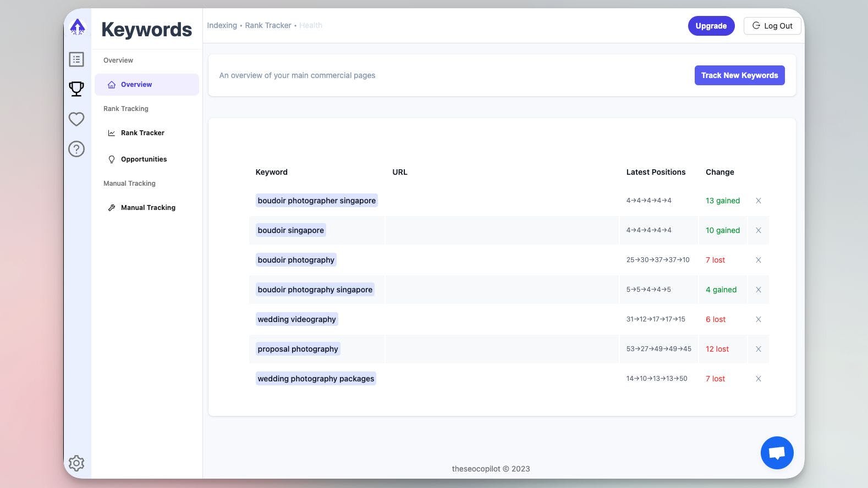Open Manual Tracking sidebar item
This screenshot has height=488, width=868.
(x=148, y=208)
